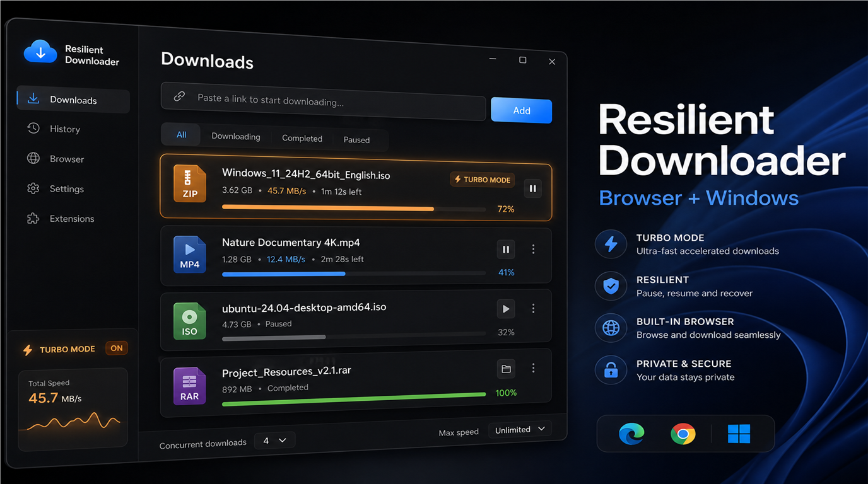The image size is (868, 484).
Task: Click the link icon in the paste field
Action: (x=179, y=96)
